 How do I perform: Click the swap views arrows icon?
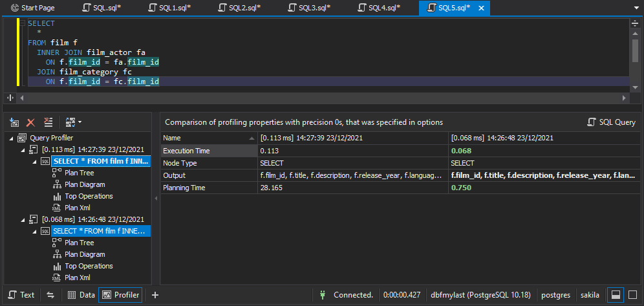50,294
